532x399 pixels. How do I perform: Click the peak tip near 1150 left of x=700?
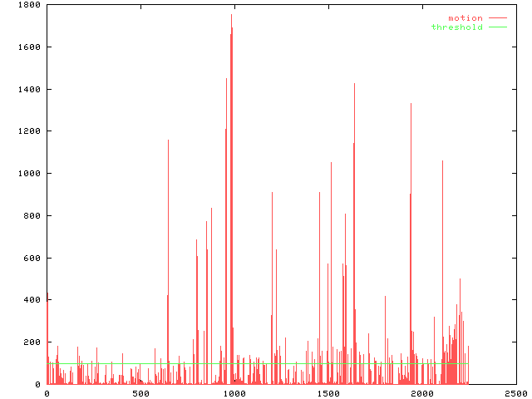point(168,140)
